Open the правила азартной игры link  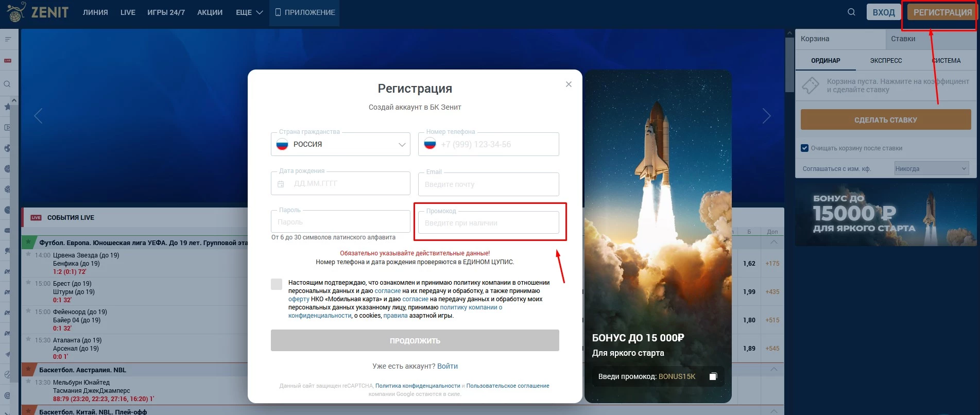tap(396, 316)
